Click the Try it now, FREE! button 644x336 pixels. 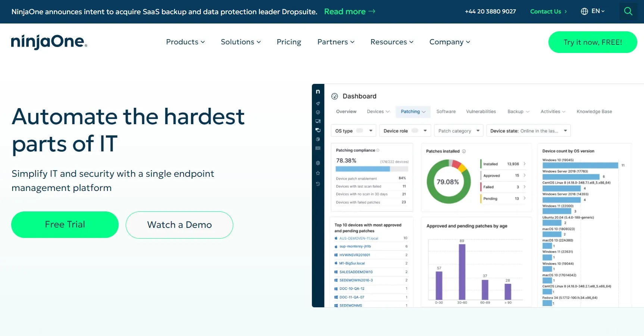coord(593,42)
